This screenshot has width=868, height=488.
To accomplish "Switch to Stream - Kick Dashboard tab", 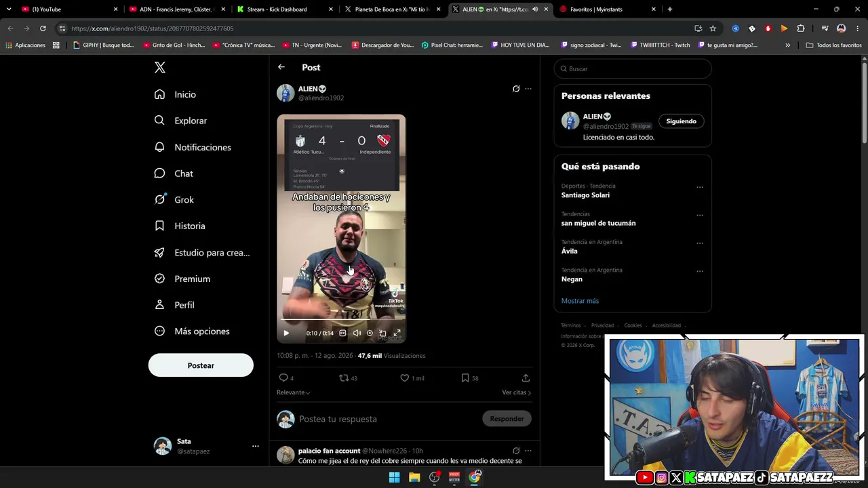I will pyautogui.click(x=285, y=9).
